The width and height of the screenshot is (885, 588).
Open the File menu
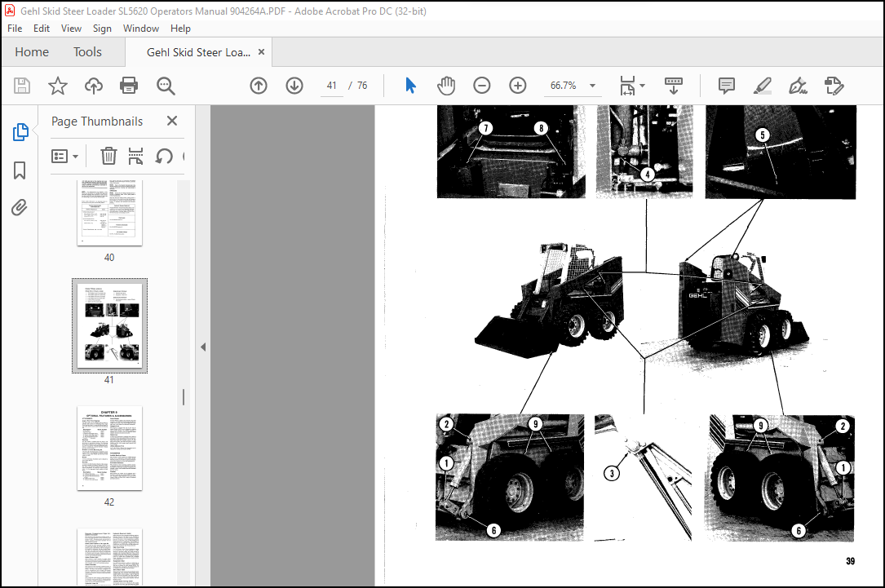(x=15, y=29)
